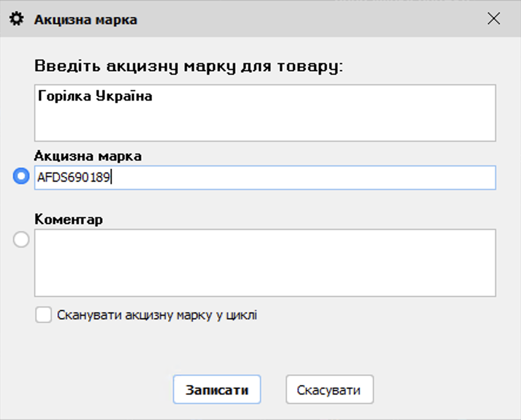521x420 pixels.
Task: Click the Горілка Україна product name text
Action: pyautogui.click(x=95, y=96)
